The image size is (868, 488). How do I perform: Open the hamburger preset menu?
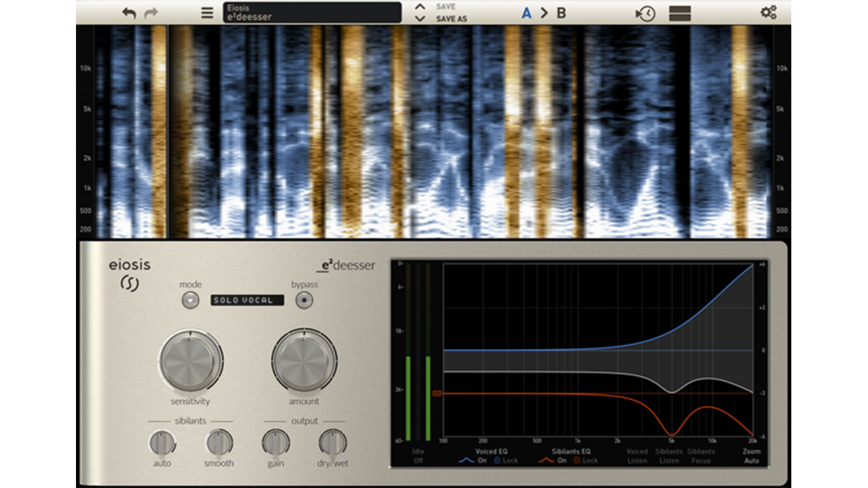click(x=208, y=13)
